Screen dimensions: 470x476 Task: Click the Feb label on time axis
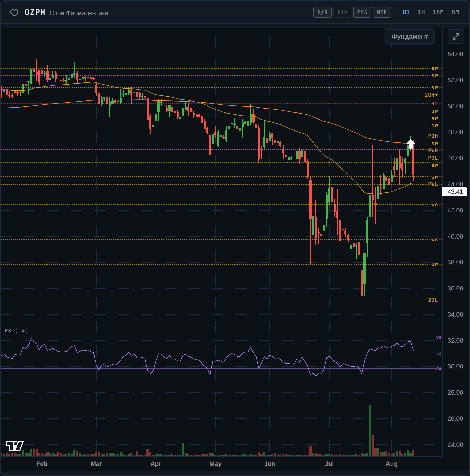pos(42,464)
